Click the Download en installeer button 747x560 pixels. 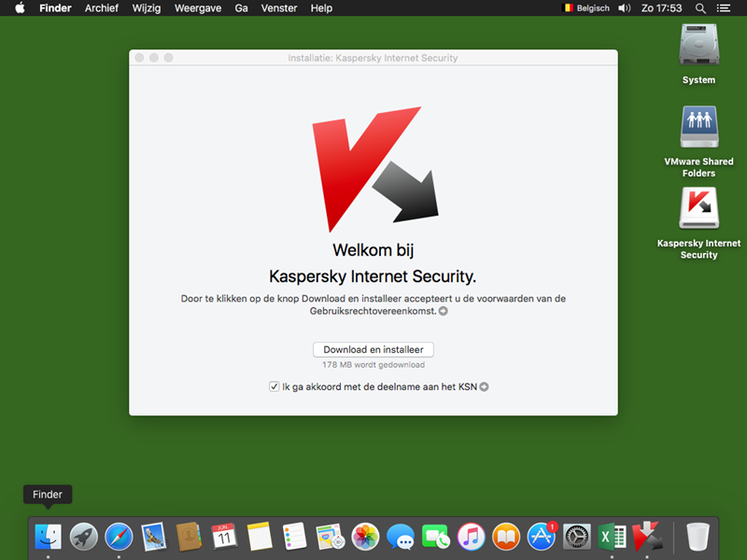point(373,350)
